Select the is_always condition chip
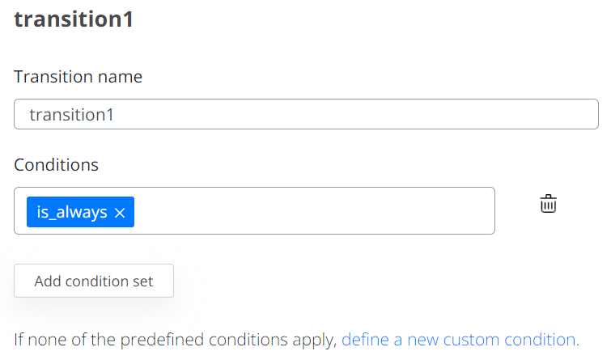The image size is (611, 364). (x=73, y=212)
